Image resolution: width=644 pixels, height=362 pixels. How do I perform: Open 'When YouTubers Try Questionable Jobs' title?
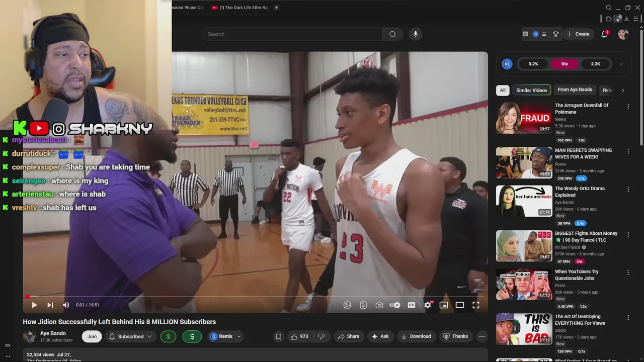click(x=577, y=275)
